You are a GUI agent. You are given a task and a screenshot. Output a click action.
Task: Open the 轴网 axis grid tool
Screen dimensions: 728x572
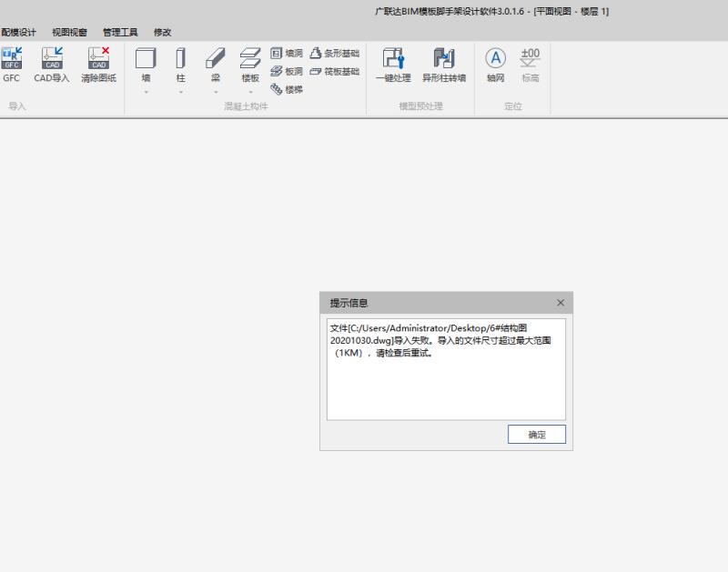click(x=495, y=65)
